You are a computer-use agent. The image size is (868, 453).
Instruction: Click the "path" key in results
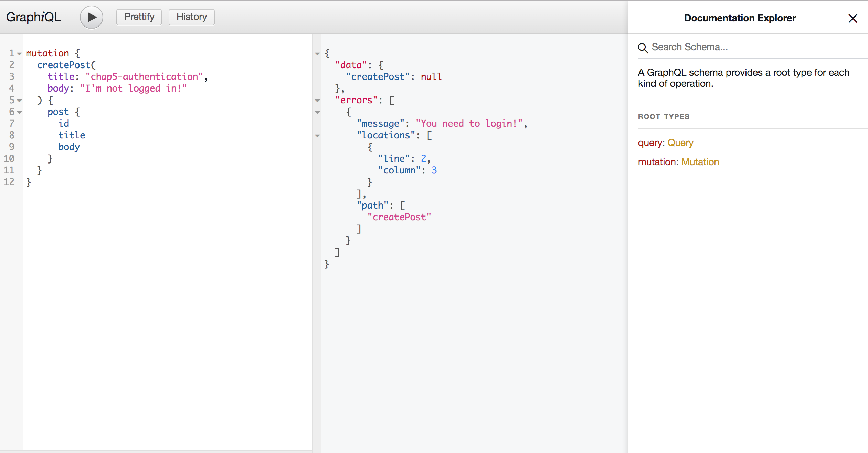coord(372,206)
